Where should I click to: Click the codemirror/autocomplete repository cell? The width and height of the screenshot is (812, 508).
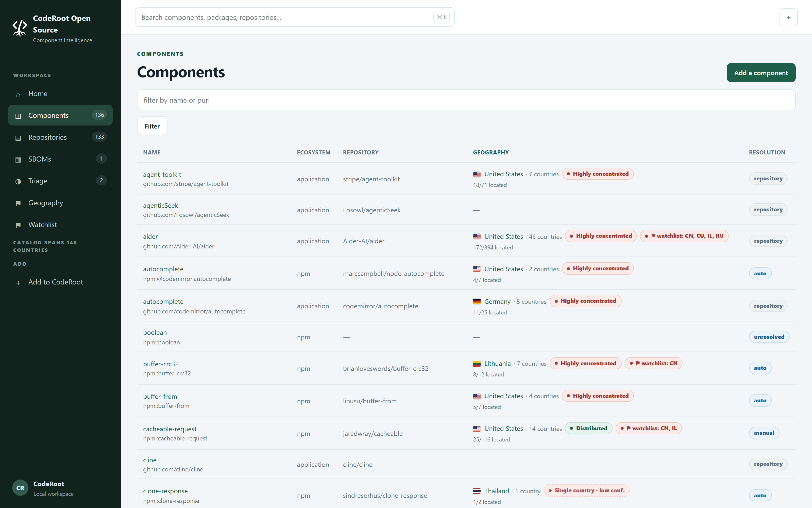coord(381,306)
